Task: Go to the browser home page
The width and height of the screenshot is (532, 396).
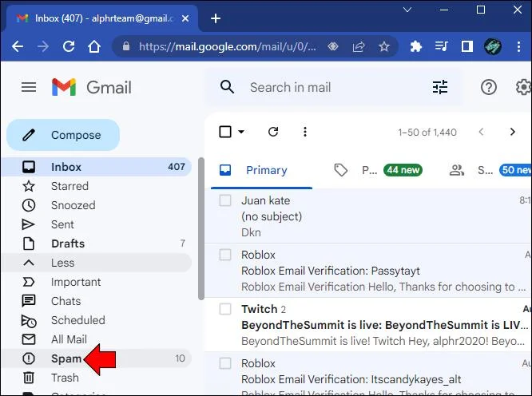Action: (94, 46)
